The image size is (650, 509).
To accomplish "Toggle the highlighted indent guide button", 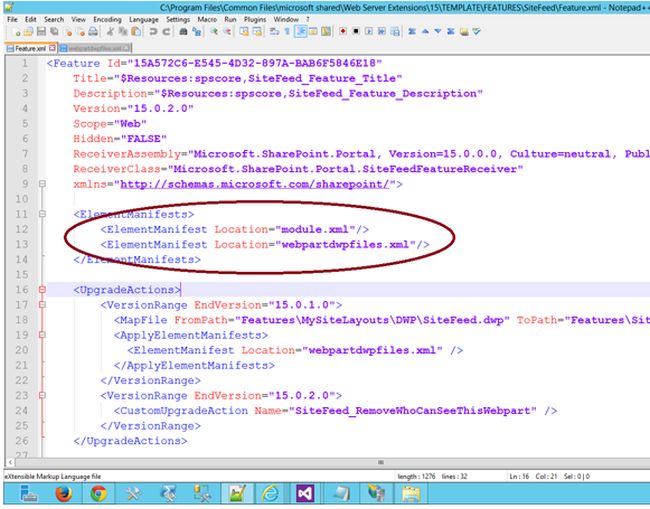I will [x=301, y=32].
